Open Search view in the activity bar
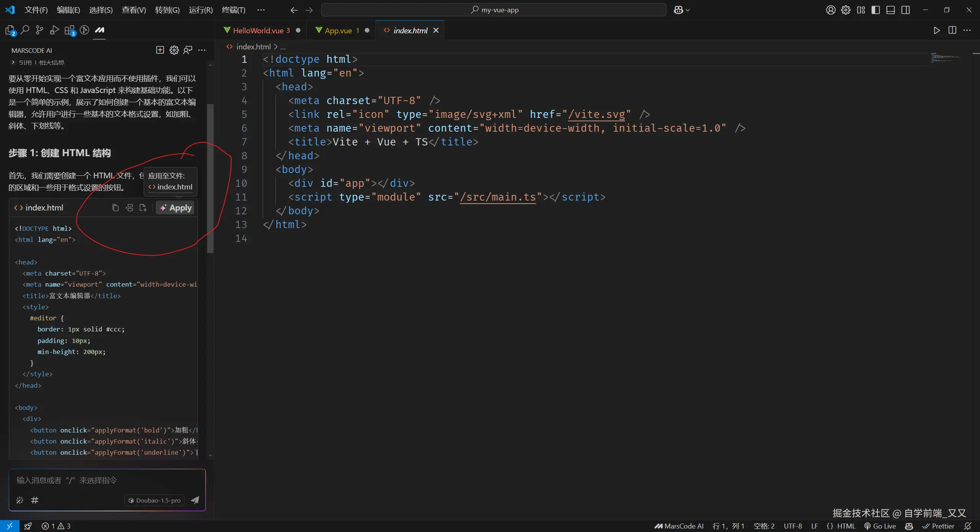Screen dimensions: 980x532 25,30
